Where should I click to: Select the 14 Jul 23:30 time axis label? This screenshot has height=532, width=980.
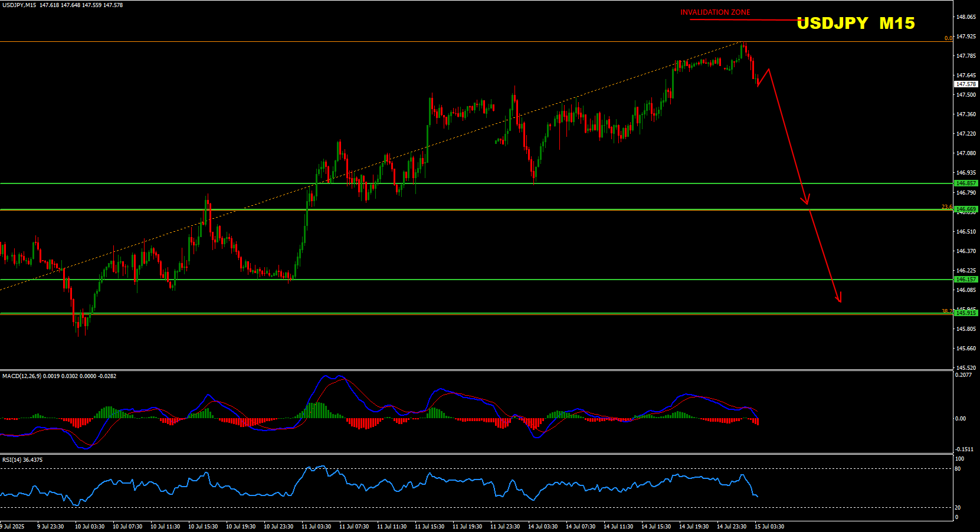732,527
